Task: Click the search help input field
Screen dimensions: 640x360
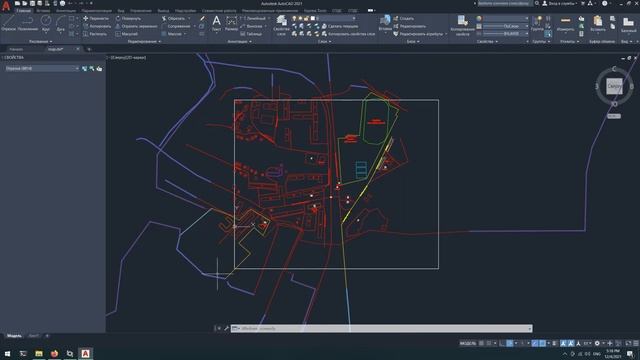Action: [505, 3]
